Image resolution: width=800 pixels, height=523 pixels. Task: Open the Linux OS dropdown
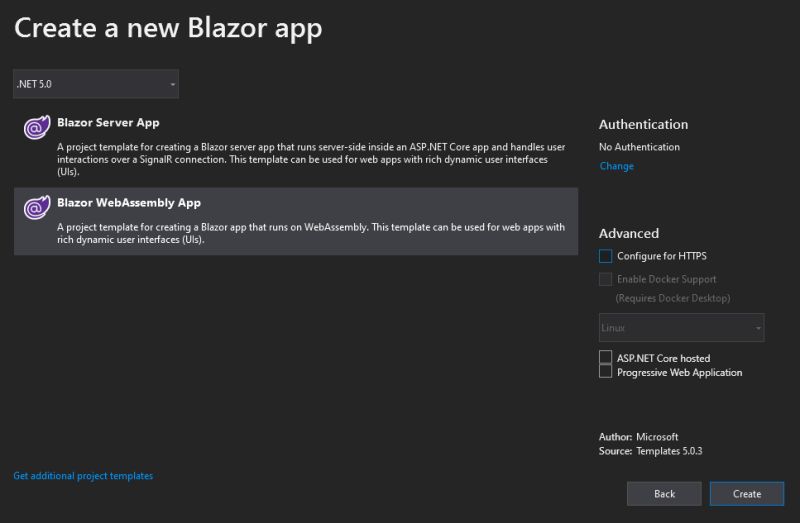point(682,328)
